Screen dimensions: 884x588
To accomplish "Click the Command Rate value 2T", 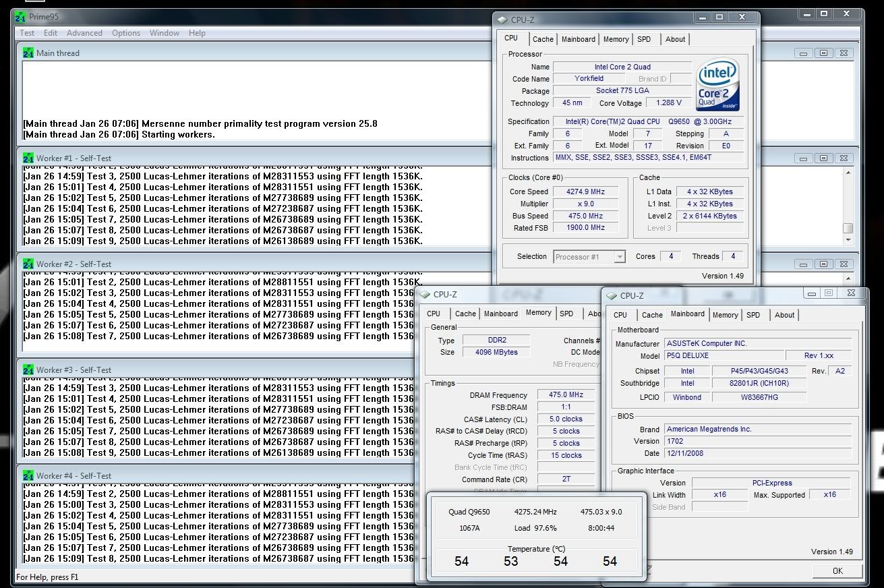I will [x=566, y=479].
